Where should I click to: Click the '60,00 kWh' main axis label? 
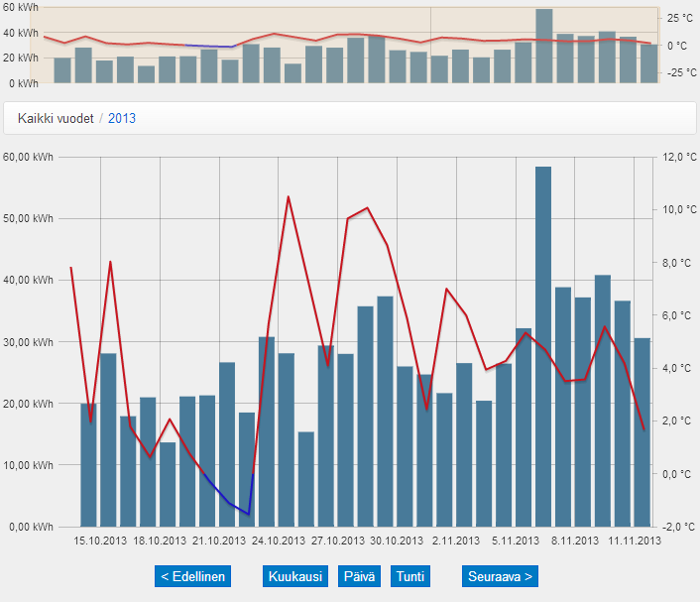pos(30,158)
